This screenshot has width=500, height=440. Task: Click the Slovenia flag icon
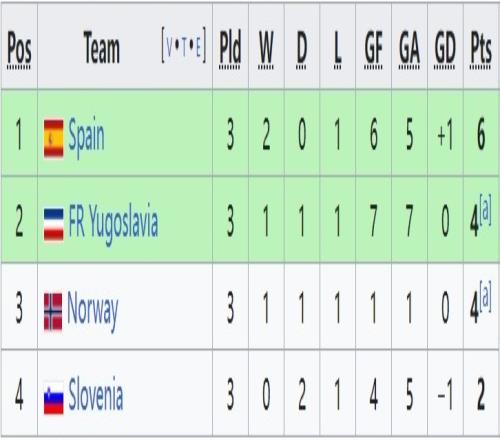[x=53, y=398]
